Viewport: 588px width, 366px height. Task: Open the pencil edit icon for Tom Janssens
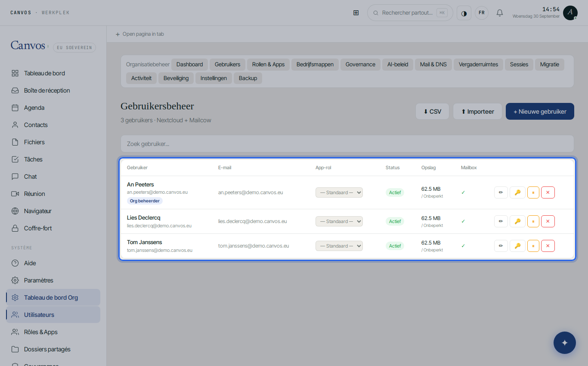click(501, 246)
